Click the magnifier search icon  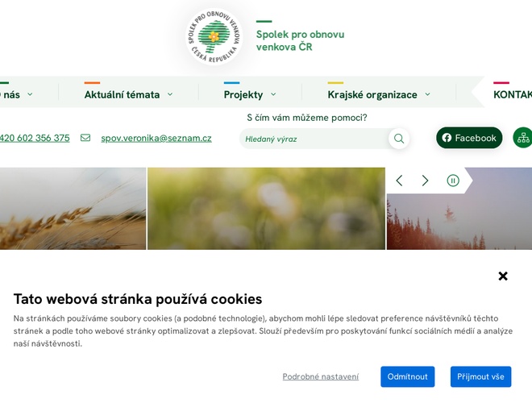pos(399,139)
